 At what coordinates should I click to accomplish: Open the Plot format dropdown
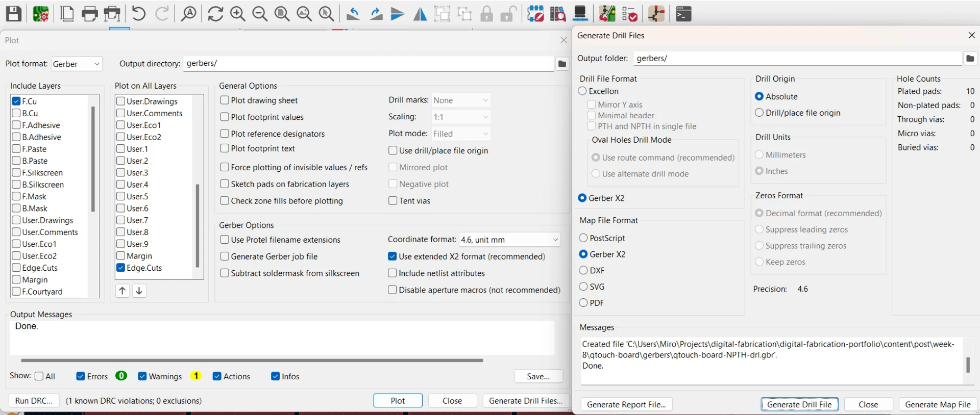coord(77,64)
